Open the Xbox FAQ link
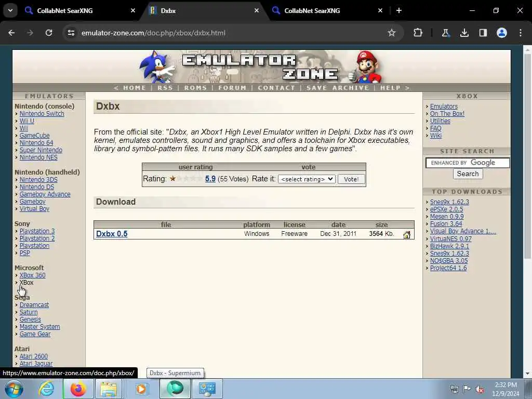 pyautogui.click(x=436, y=128)
